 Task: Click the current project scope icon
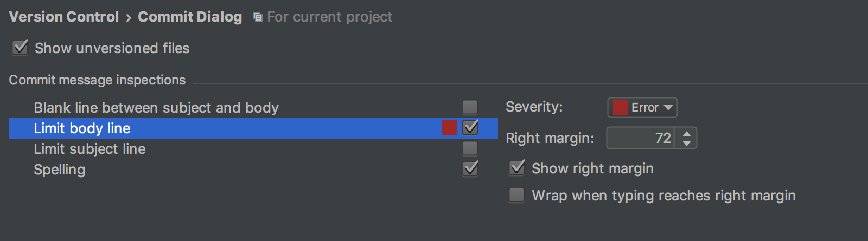(258, 17)
